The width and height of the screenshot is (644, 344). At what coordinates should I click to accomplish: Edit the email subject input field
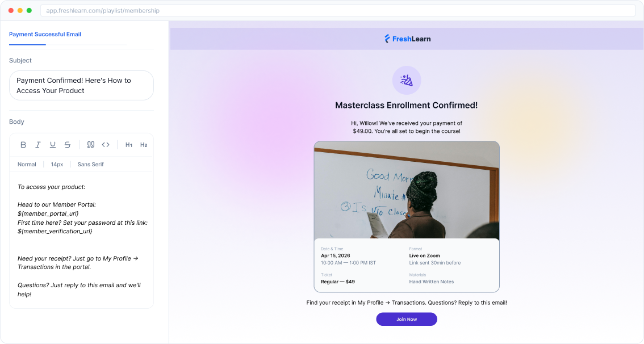tap(81, 85)
